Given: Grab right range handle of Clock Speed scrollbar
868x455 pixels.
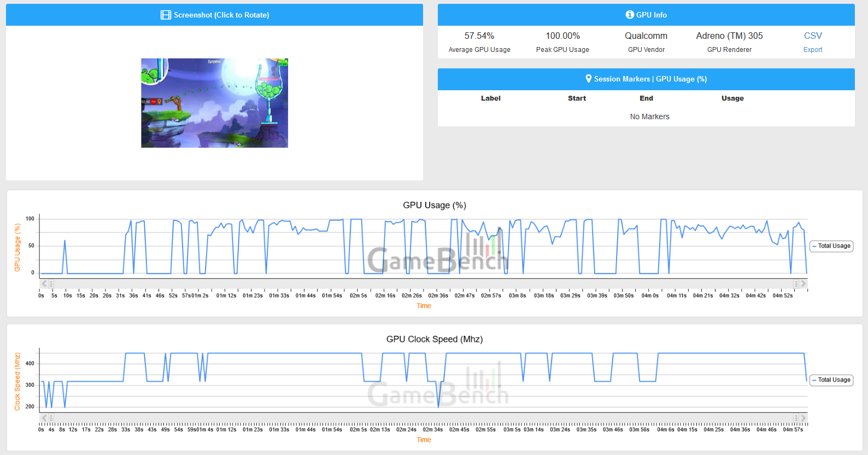Looking at the screenshot, I should pyautogui.click(x=796, y=418).
